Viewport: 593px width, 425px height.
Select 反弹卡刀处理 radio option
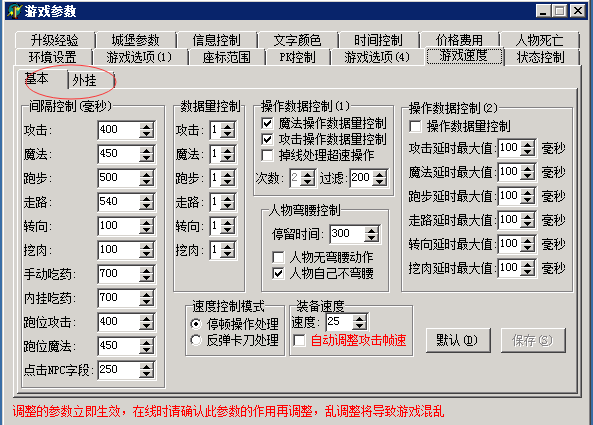point(196,340)
